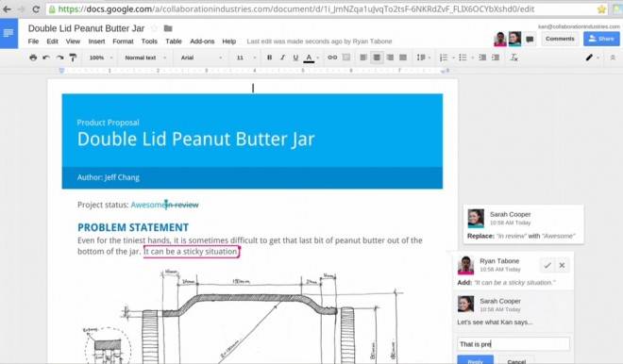Open the chat bubble icon
Viewport: 623px width, 364px height.
coord(530,39)
